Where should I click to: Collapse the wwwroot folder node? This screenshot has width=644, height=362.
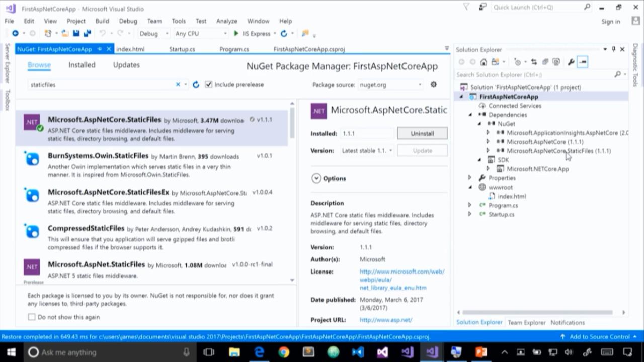pos(470,187)
